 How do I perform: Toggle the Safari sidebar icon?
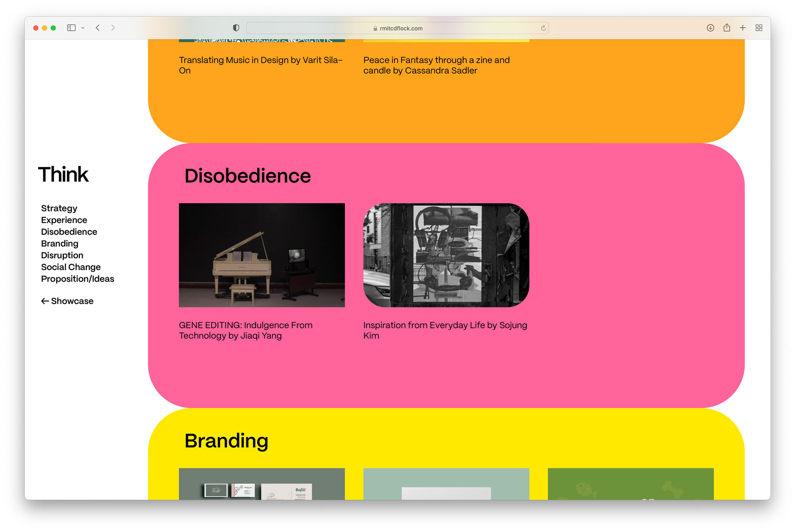point(71,28)
